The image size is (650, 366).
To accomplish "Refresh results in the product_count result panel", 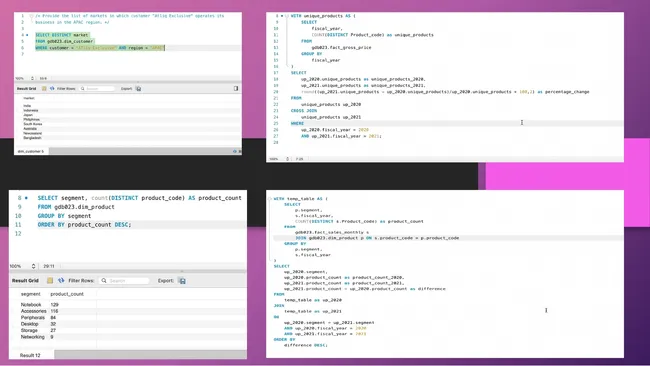I will (61, 281).
